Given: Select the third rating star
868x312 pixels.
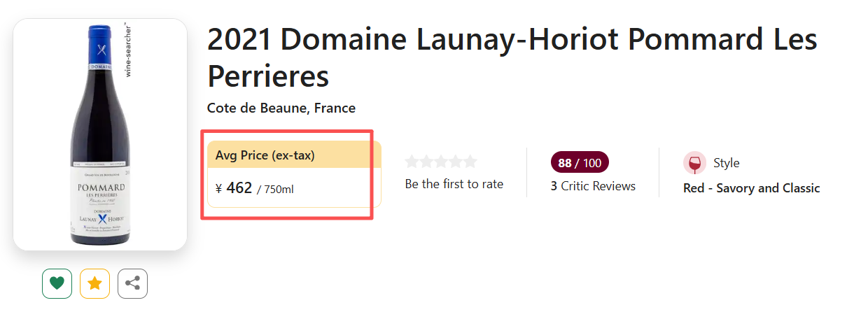Looking at the screenshot, I should tap(441, 162).
